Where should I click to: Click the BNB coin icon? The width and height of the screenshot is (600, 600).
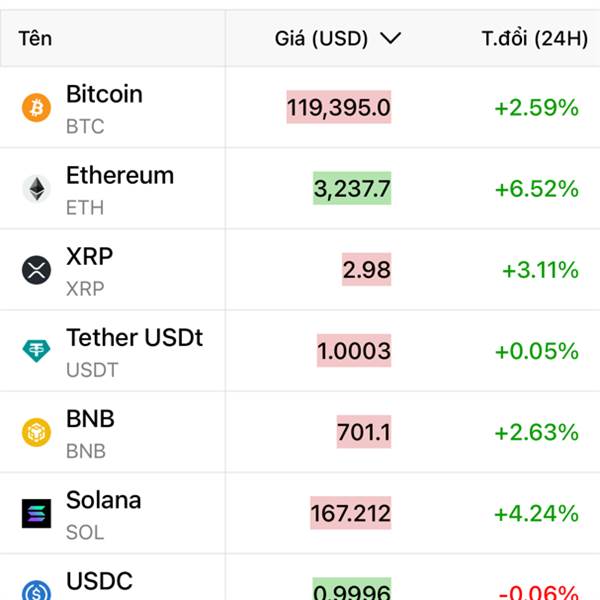click(x=36, y=432)
